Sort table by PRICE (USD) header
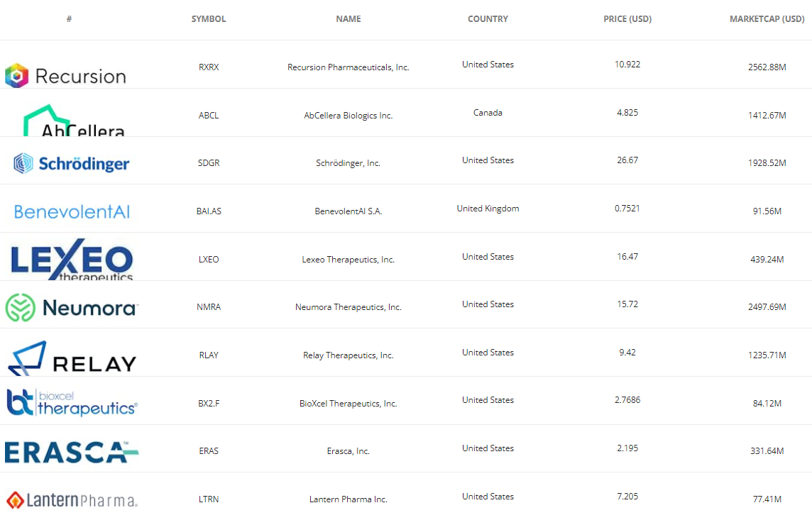 pos(627,19)
